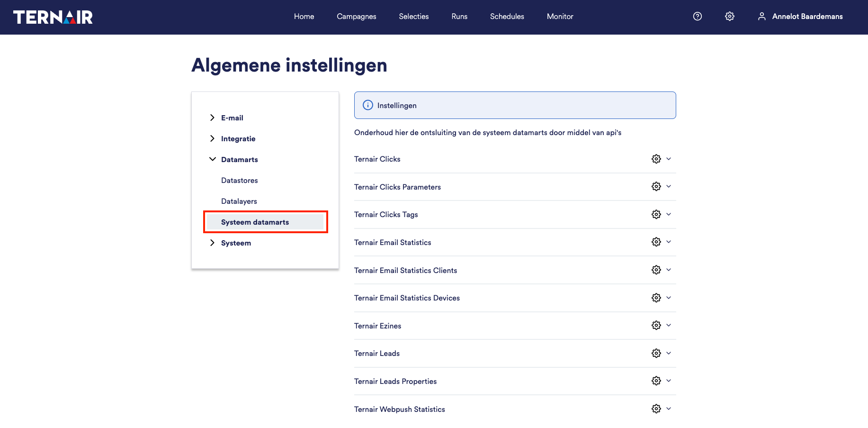Screen dimensions: 868x428
Task: Expand the E-mail tree section
Action: (x=212, y=118)
